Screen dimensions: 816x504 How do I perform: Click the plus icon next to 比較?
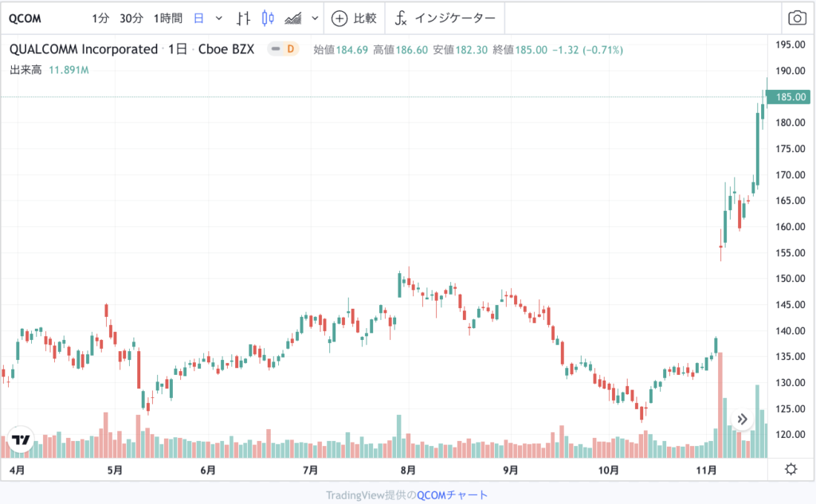coord(339,19)
